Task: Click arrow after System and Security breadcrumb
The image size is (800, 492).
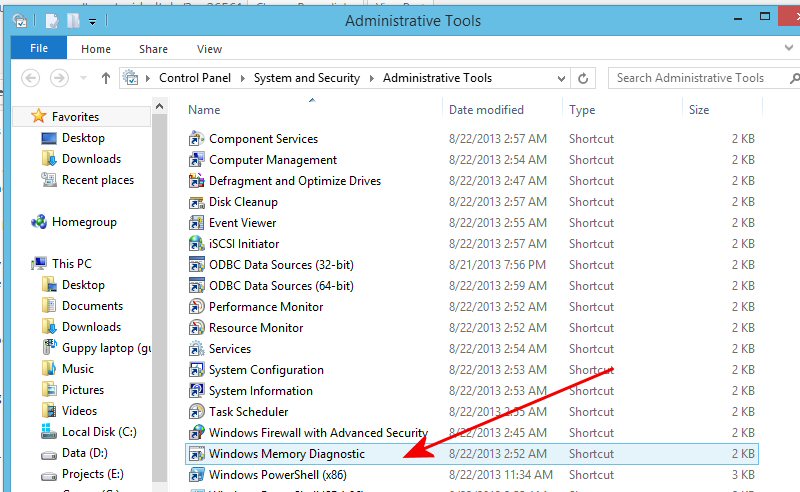Action: 372,78
